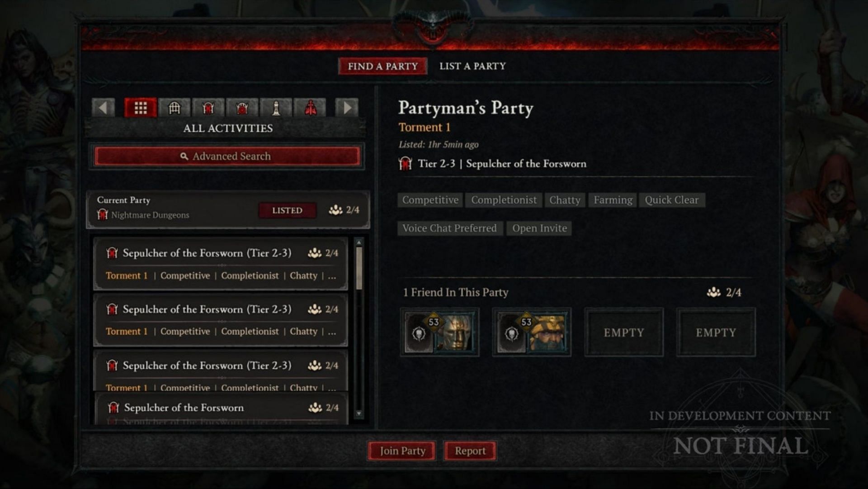Click the right navigation arrow icon
This screenshot has height=489, width=868.
(347, 107)
